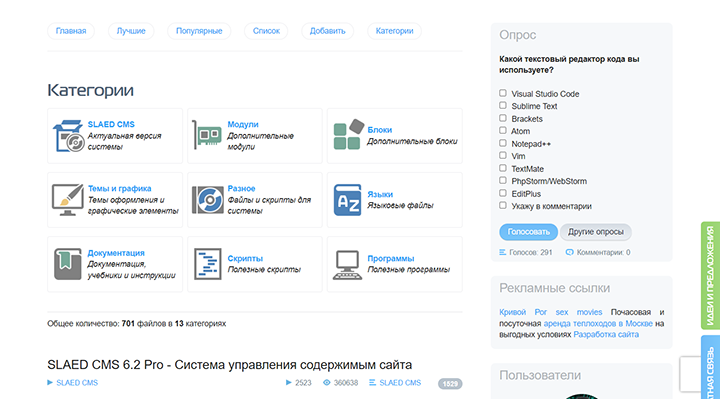This screenshot has height=399, width=720.
Task: Click the Блоки green squares icon
Action: 349,134
